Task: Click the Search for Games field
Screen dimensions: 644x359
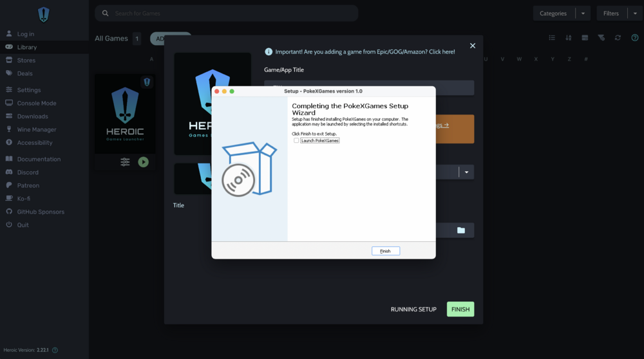Action: point(226,13)
